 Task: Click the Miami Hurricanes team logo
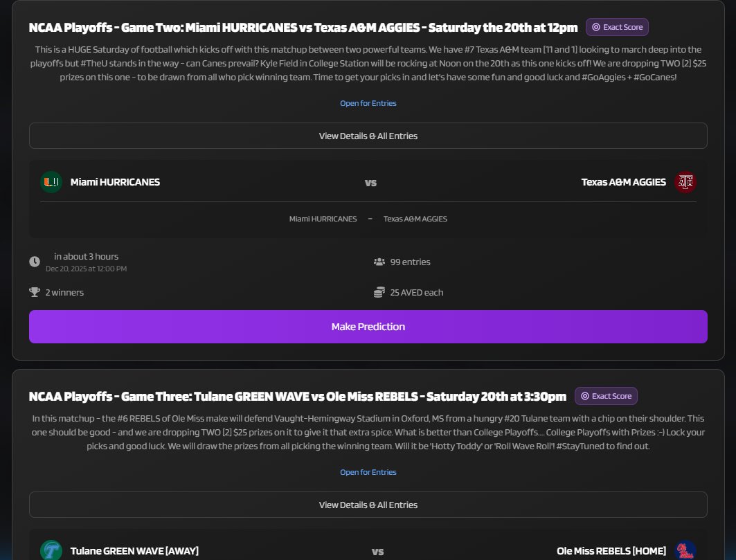click(x=51, y=182)
